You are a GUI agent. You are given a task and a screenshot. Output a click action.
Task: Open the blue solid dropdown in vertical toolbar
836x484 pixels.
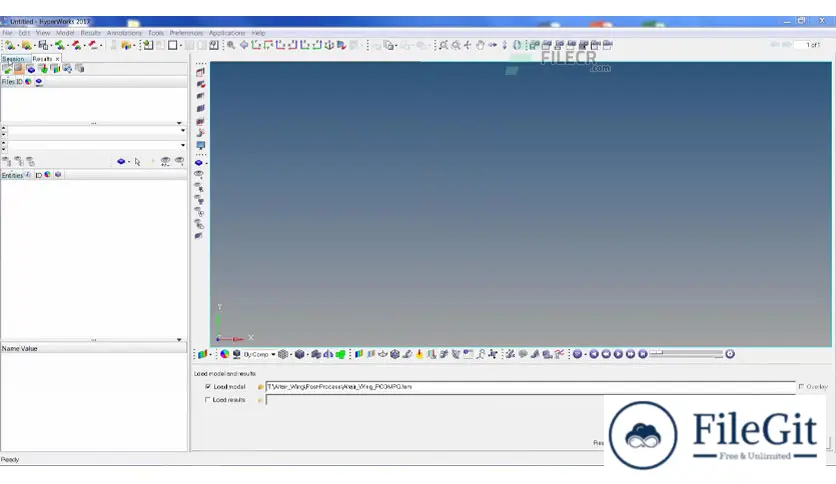point(206,163)
